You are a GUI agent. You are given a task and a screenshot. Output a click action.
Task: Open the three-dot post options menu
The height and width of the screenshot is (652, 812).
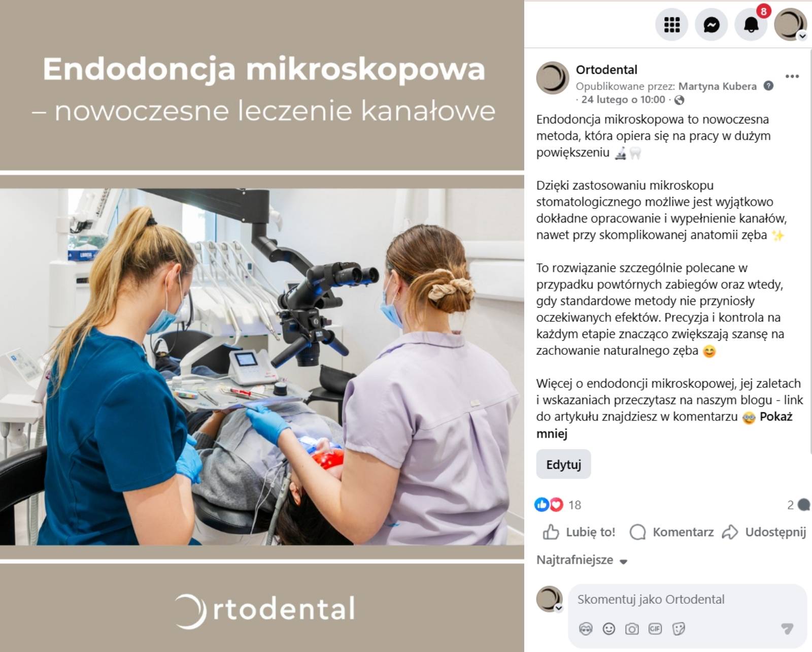point(792,76)
